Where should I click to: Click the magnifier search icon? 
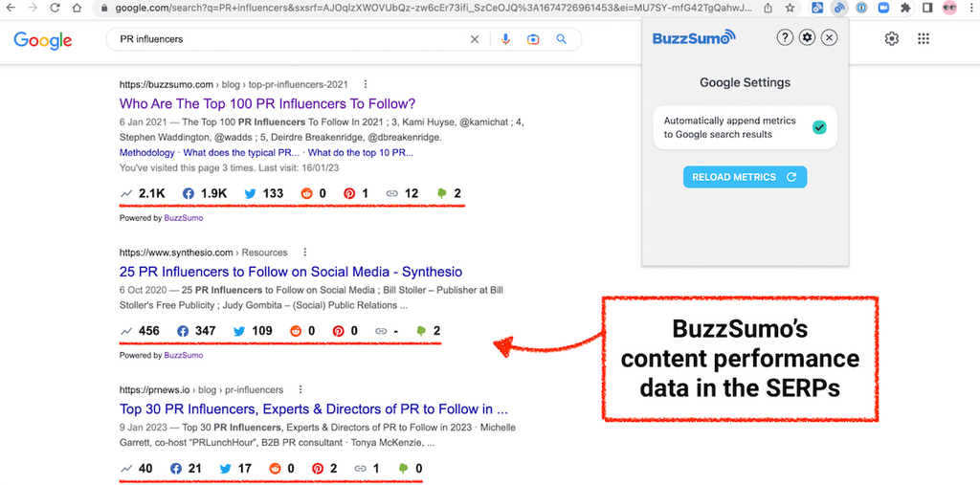[562, 39]
